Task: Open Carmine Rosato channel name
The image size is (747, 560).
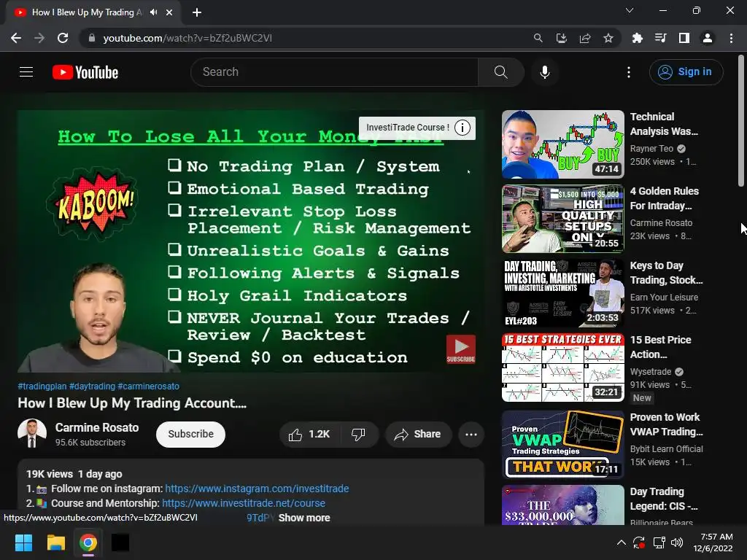Action: [97, 427]
